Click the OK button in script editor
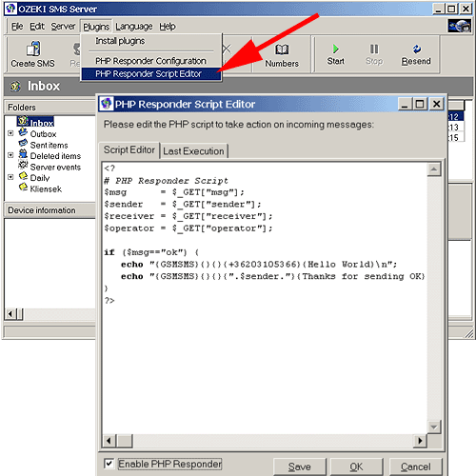 tap(356, 466)
